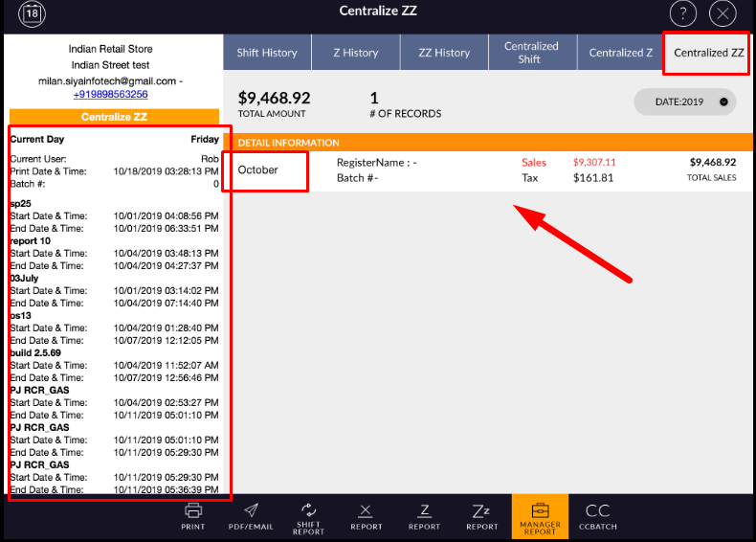
Task: Go to the Centralized Z tab
Action: pyautogui.click(x=620, y=53)
